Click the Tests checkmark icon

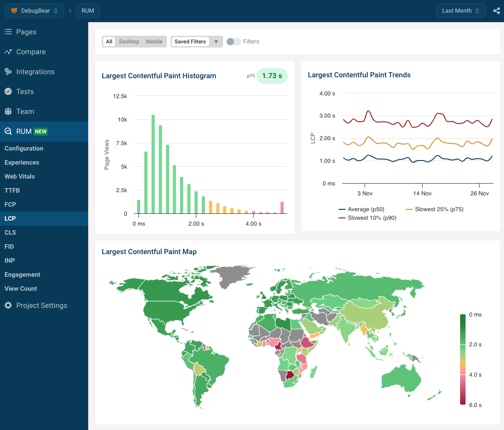point(8,91)
